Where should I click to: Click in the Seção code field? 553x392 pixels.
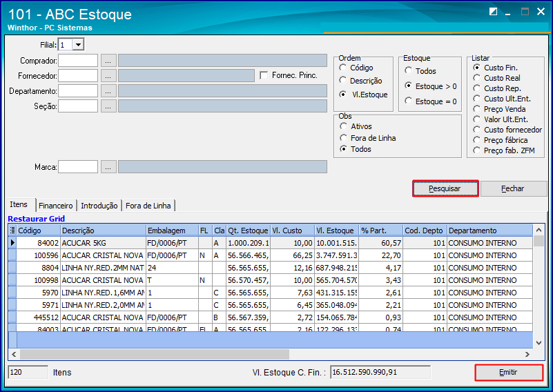tap(78, 106)
